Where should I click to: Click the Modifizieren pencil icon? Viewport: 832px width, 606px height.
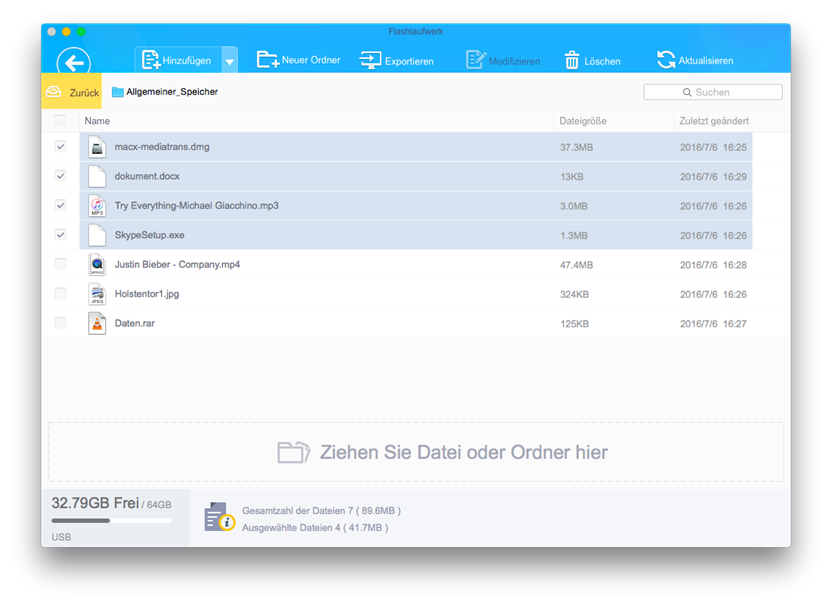click(475, 59)
